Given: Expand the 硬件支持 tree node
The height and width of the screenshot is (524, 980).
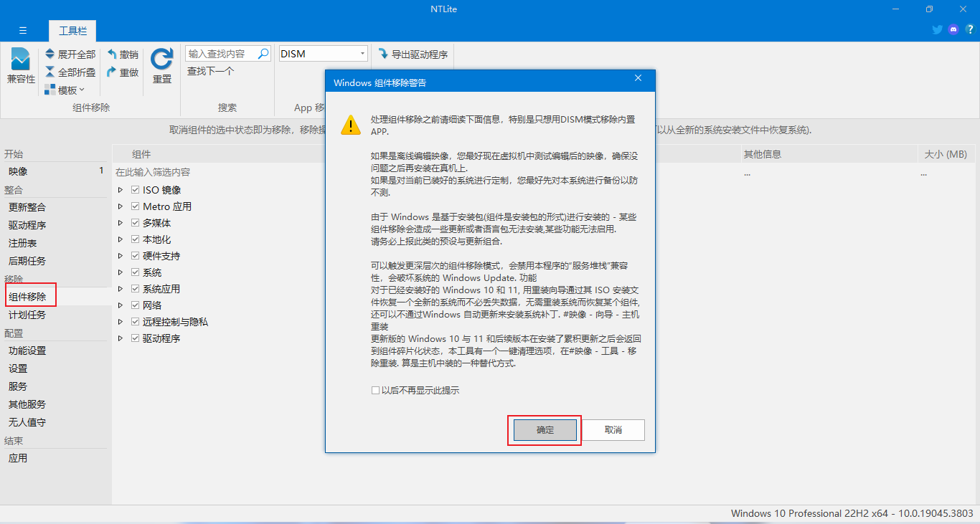Looking at the screenshot, I should point(121,256).
